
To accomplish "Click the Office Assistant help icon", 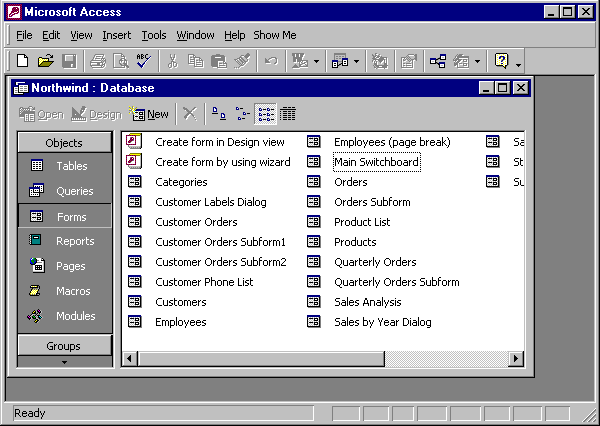I will pyautogui.click(x=501, y=61).
